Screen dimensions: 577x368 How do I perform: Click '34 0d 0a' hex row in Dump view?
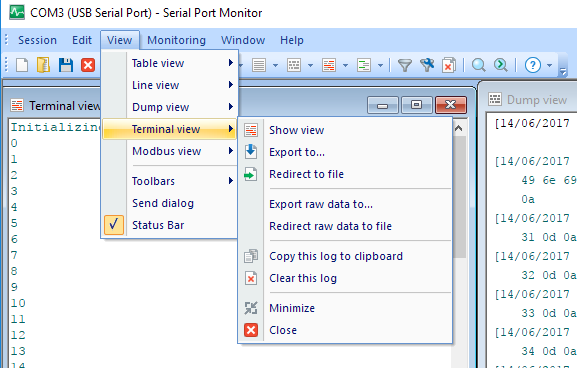(x=549, y=351)
